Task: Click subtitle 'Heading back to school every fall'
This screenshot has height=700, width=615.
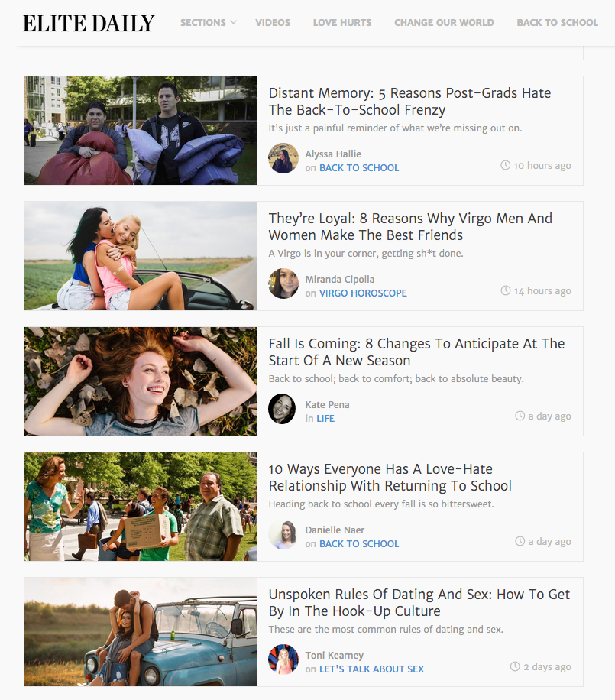Action: pos(381,505)
